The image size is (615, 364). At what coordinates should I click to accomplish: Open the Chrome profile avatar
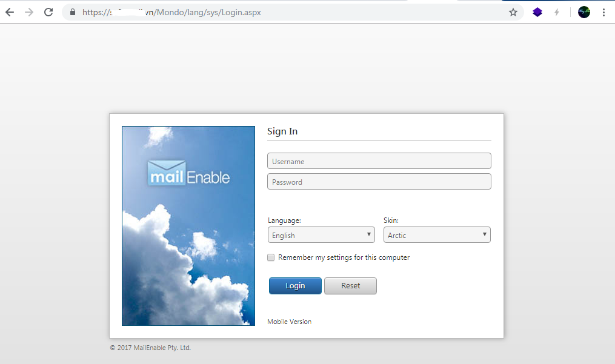click(583, 12)
